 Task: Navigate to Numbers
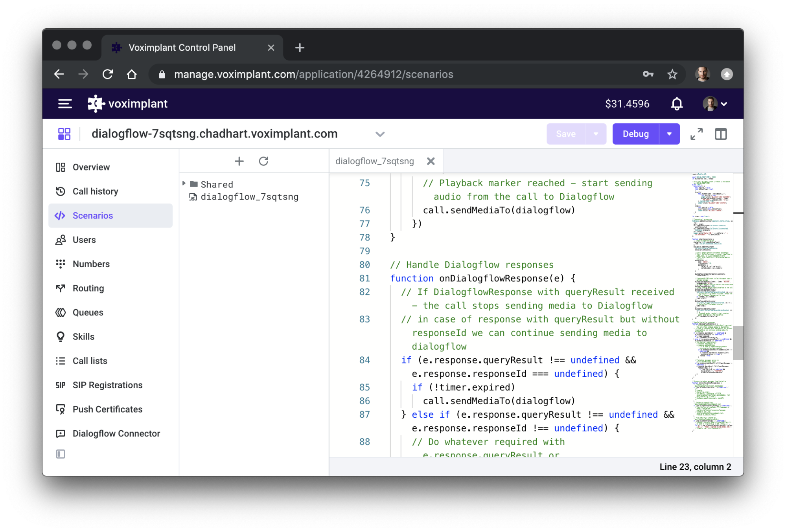pyautogui.click(x=110, y=264)
